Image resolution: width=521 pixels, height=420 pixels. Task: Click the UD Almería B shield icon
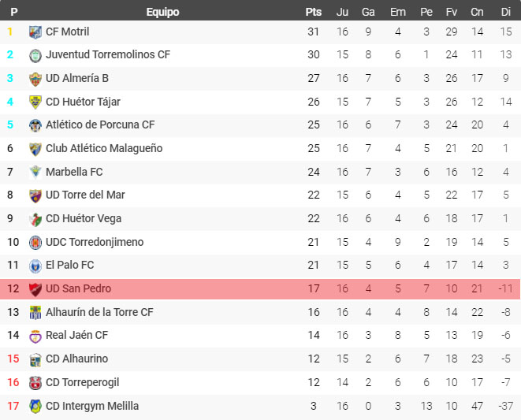pyautogui.click(x=35, y=79)
